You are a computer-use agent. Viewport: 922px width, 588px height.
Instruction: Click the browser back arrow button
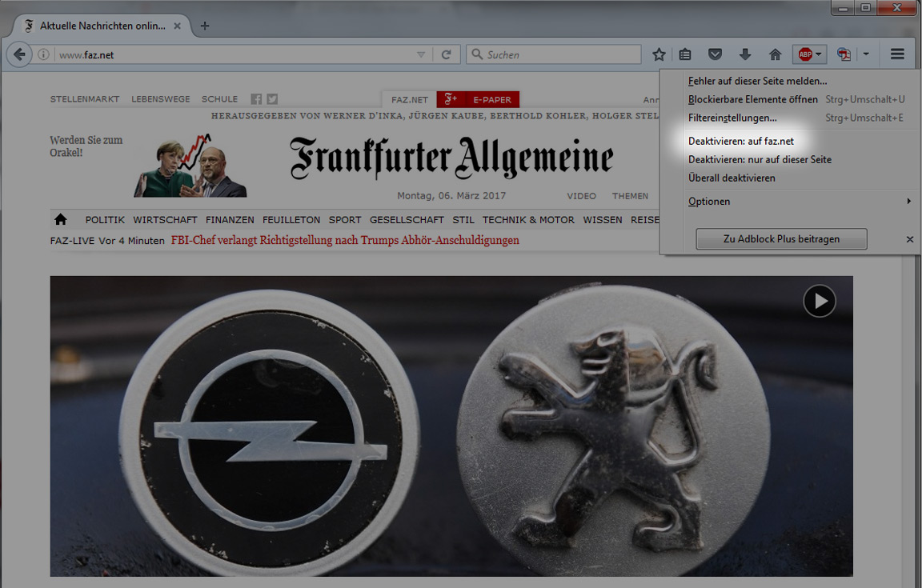(19, 54)
